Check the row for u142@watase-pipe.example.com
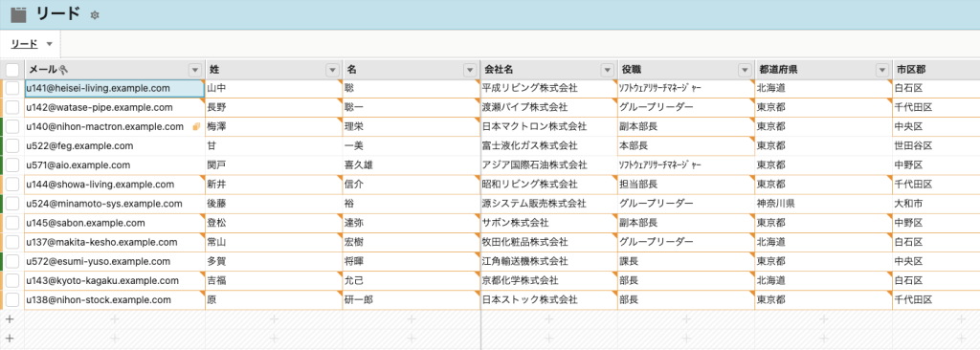The height and width of the screenshot is (350, 980). coord(12,107)
